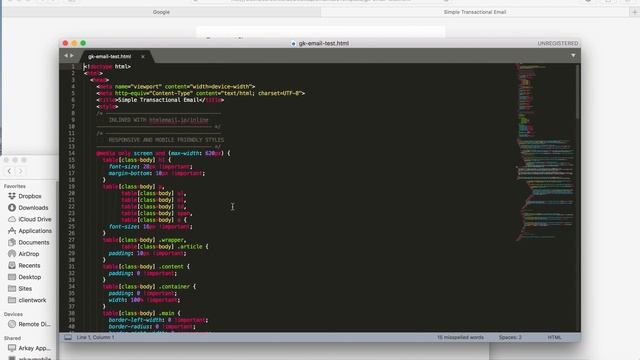Click the .main selector line

[x=142, y=313]
